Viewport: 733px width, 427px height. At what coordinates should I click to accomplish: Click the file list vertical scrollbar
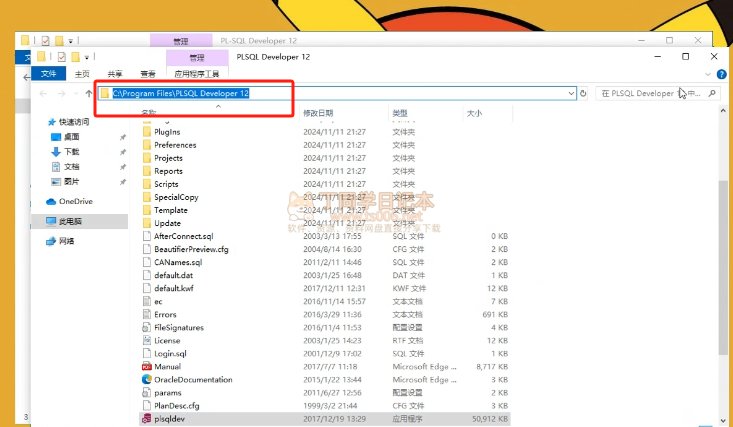coord(723,267)
